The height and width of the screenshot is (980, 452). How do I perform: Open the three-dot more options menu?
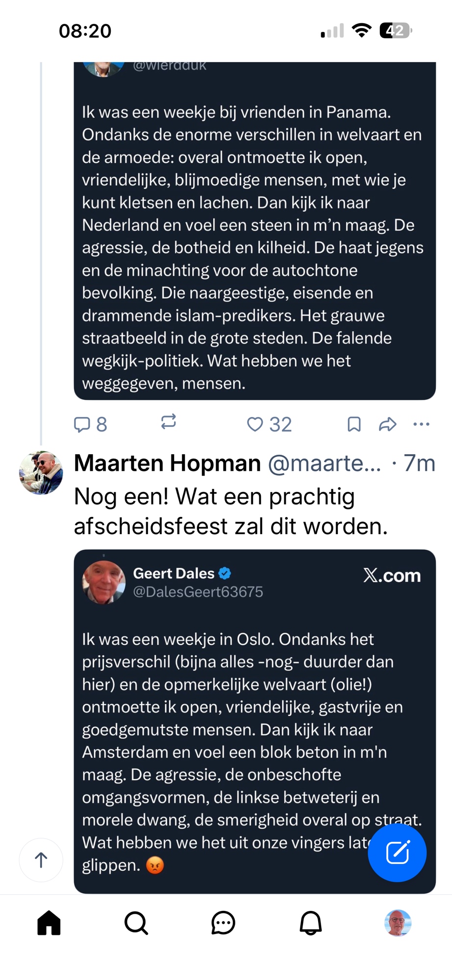pyautogui.click(x=421, y=424)
